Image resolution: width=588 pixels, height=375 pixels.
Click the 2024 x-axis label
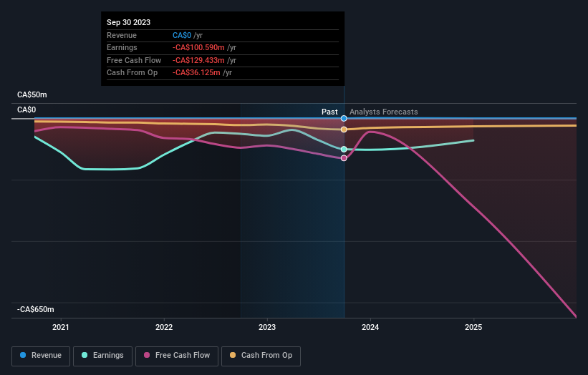click(x=370, y=327)
